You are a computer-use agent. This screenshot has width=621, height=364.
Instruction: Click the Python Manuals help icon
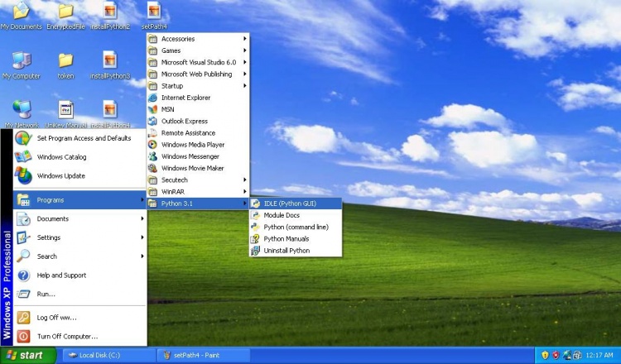[256, 238]
